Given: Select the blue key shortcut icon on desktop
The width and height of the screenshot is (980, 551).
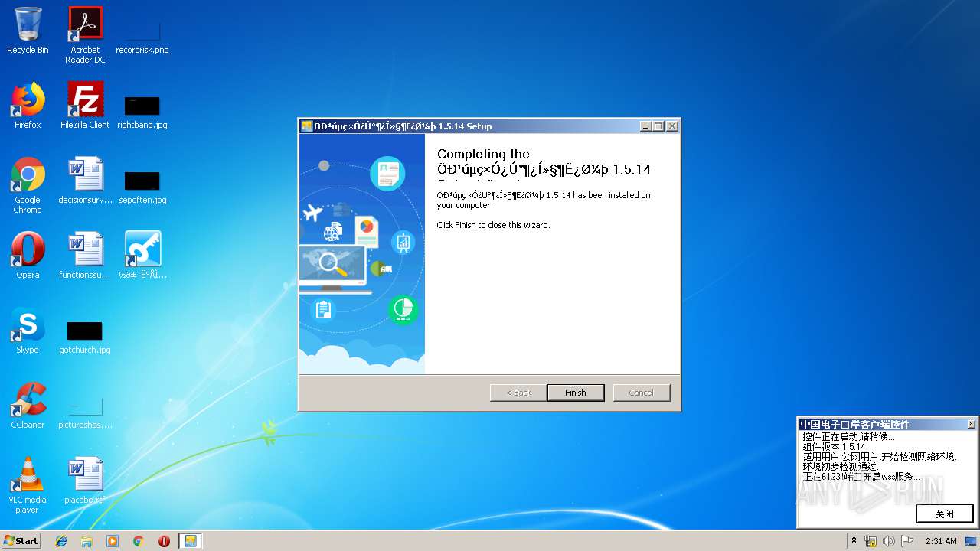Looking at the screenshot, I should pos(142,256).
